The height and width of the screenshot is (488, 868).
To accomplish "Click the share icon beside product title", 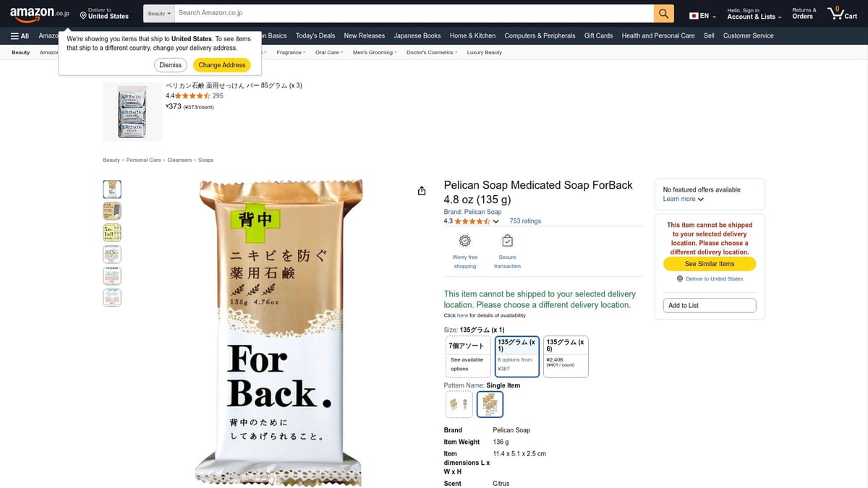I will pos(422,191).
